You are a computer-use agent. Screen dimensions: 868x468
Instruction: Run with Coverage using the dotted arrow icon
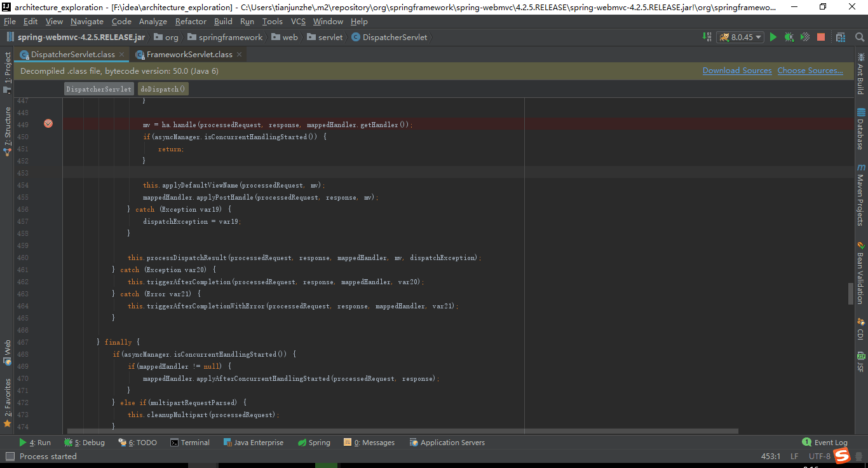click(804, 38)
